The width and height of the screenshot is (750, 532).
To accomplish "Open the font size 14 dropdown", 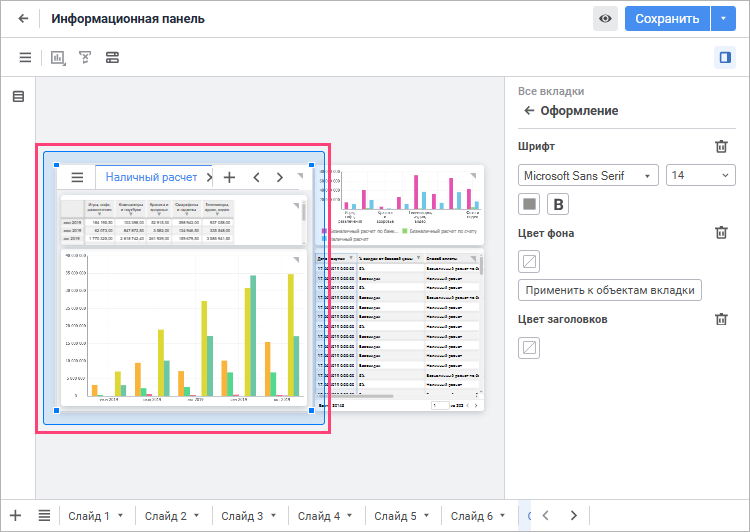I will click(701, 176).
